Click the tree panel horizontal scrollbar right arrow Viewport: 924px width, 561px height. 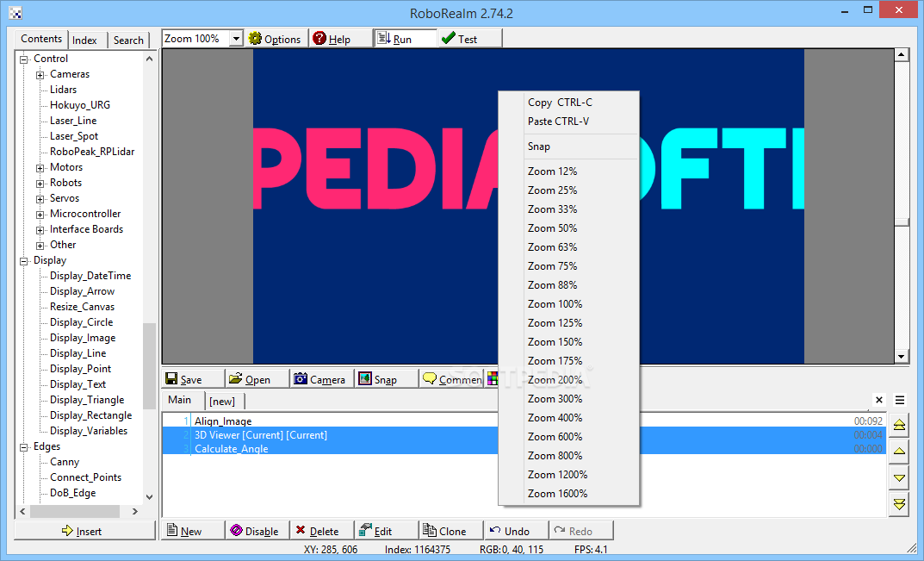(135, 511)
